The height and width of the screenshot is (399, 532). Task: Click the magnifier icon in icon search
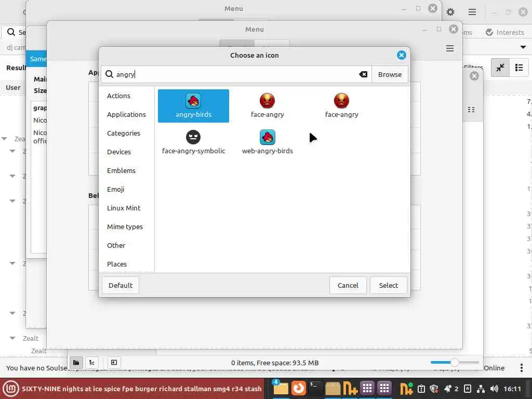coord(109,74)
